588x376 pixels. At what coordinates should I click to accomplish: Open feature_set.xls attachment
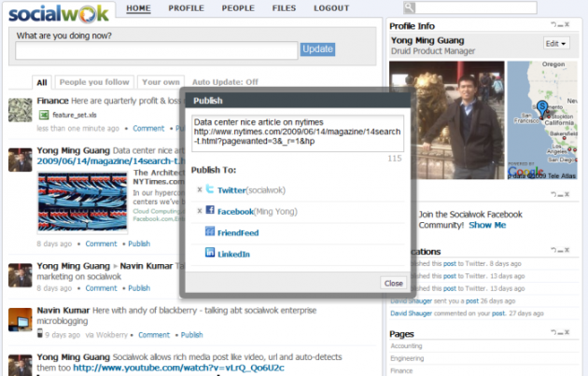click(75, 115)
